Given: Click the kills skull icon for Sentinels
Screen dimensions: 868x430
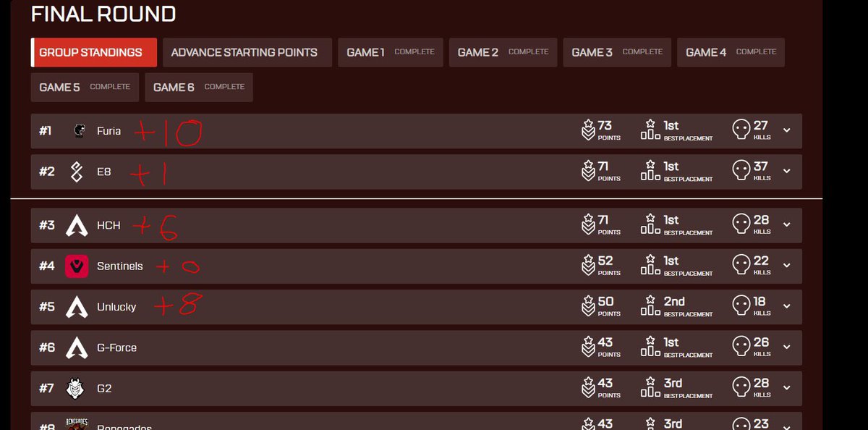Looking at the screenshot, I should coord(741,265).
